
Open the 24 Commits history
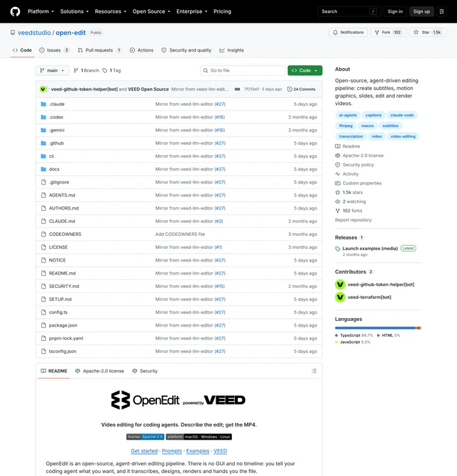click(x=301, y=89)
